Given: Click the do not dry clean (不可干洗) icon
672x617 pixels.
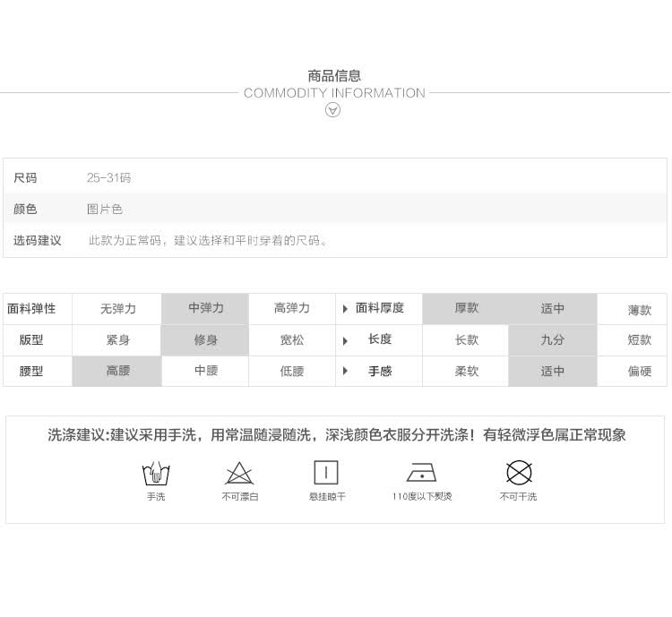Looking at the screenshot, I should pyautogui.click(x=518, y=473).
